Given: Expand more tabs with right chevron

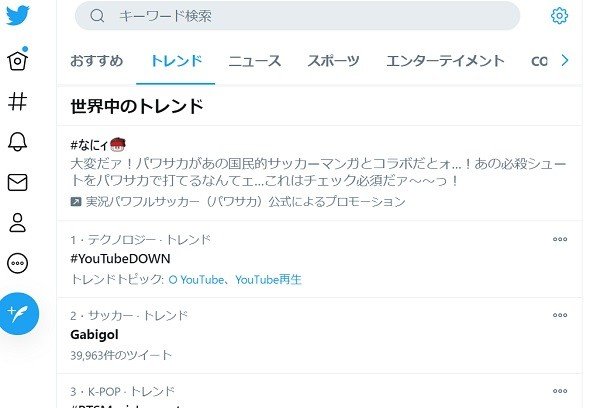Looking at the screenshot, I should [565, 60].
